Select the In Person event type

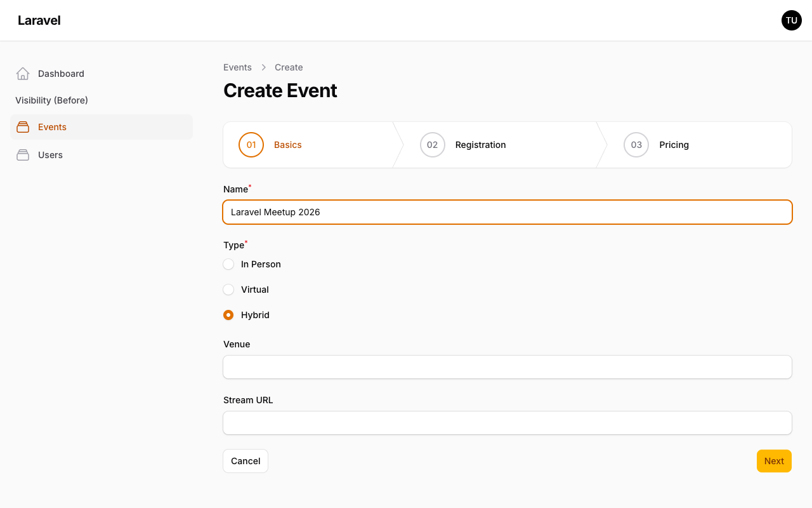point(228,264)
